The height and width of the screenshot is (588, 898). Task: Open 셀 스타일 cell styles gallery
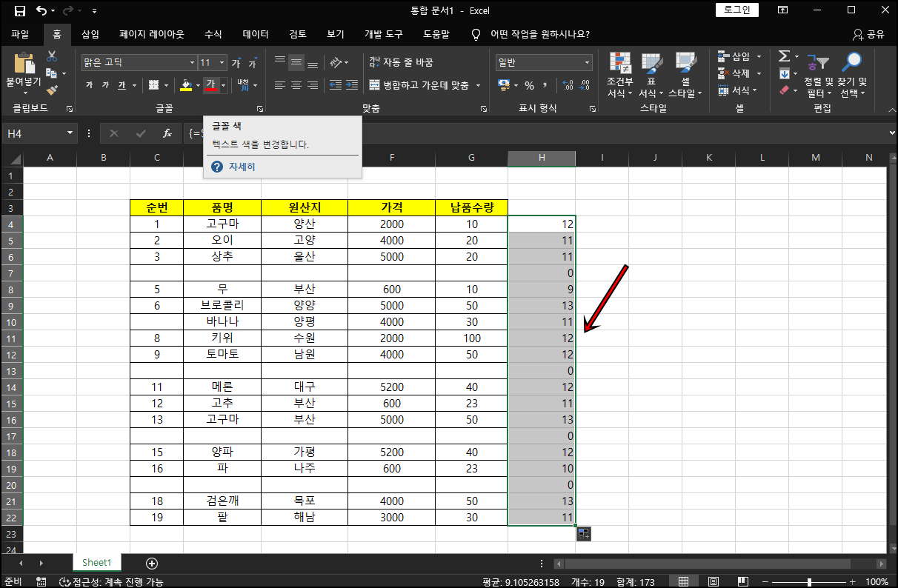pyautogui.click(x=685, y=75)
